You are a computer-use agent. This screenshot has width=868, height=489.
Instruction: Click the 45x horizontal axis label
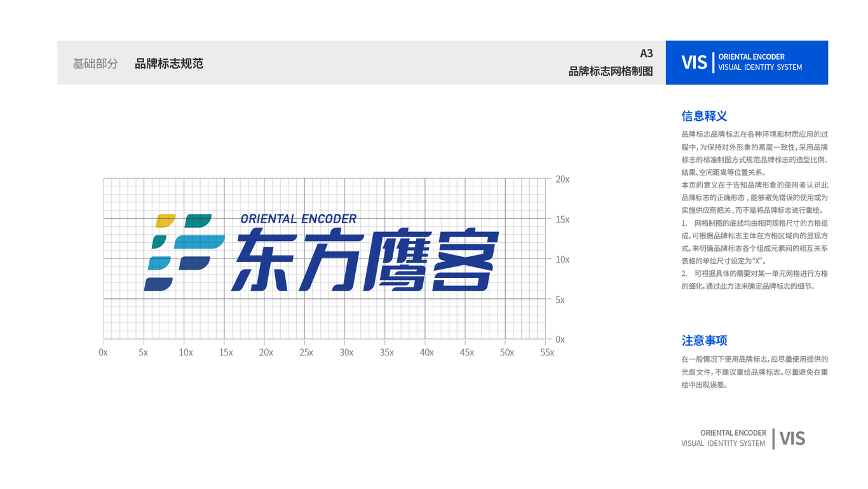(x=466, y=352)
